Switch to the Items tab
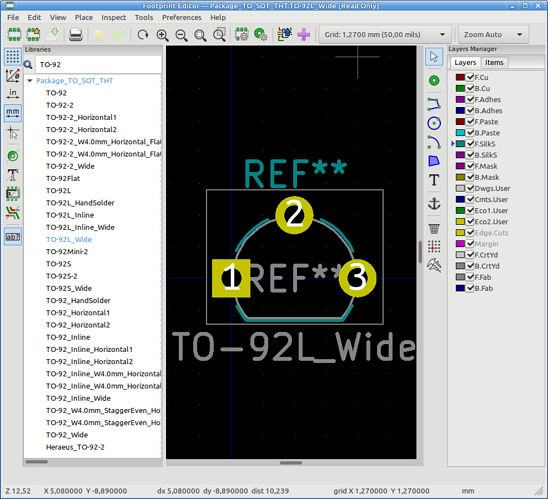548x499 pixels. (494, 63)
